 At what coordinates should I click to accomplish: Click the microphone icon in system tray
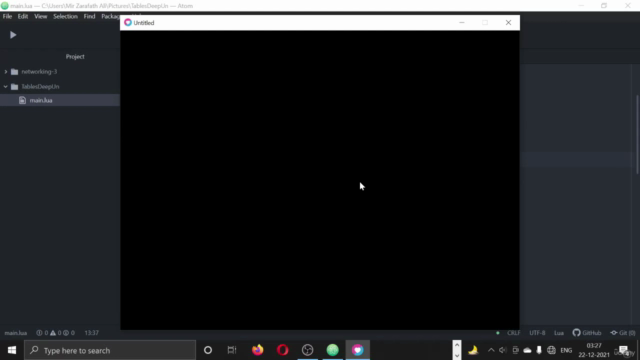(x=539, y=350)
